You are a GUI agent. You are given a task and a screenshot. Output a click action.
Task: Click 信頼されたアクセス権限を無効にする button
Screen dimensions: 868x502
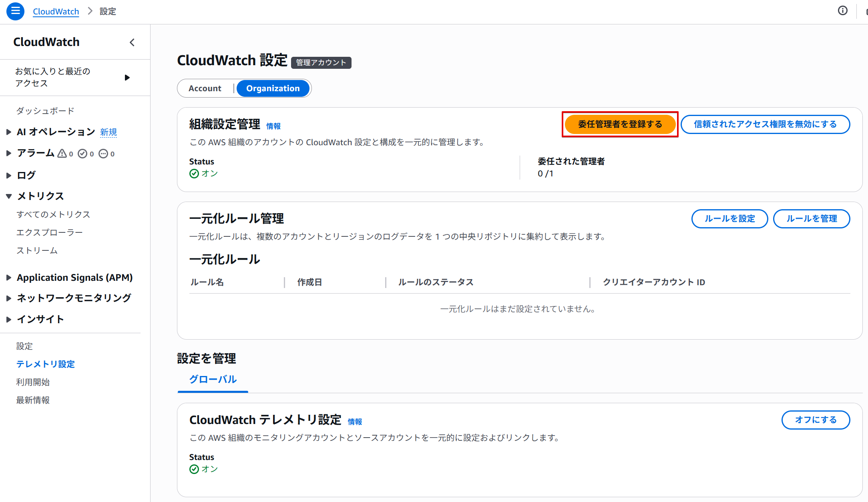pos(765,124)
